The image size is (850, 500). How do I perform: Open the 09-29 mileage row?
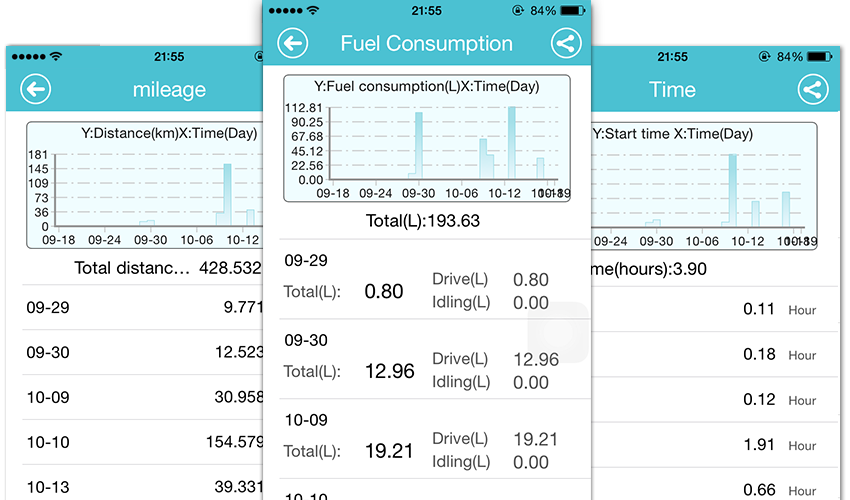(140, 308)
